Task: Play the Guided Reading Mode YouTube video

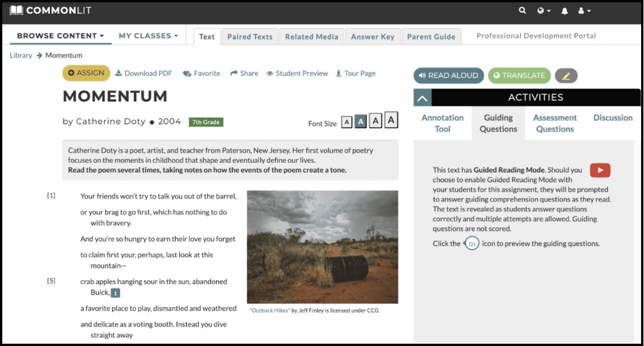Action: click(x=600, y=170)
